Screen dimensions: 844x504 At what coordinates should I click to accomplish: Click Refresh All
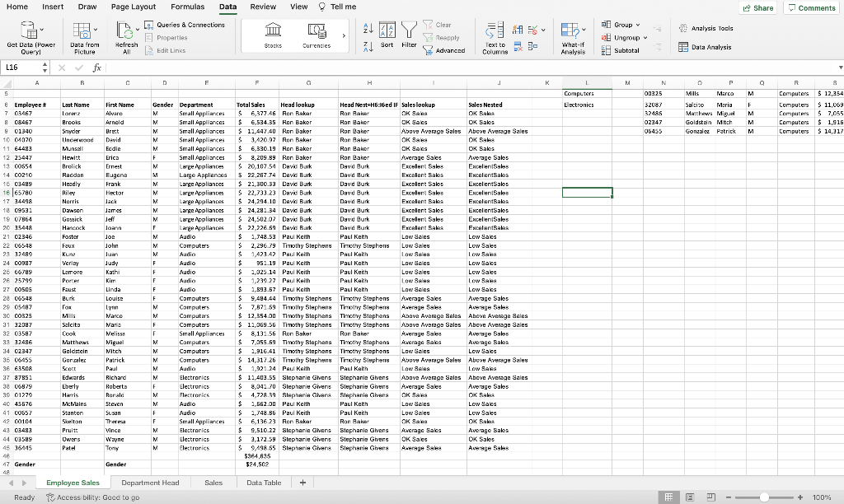pos(124,35)
